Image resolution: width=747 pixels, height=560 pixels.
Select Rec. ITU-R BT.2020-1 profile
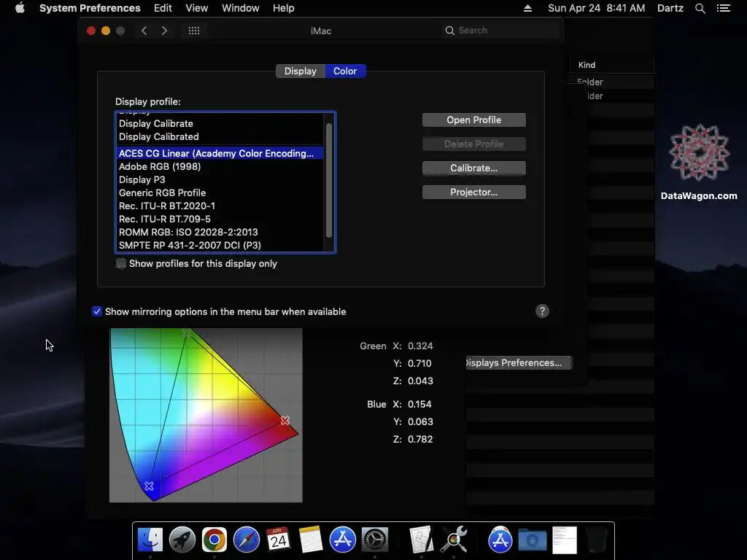(220, 206)
